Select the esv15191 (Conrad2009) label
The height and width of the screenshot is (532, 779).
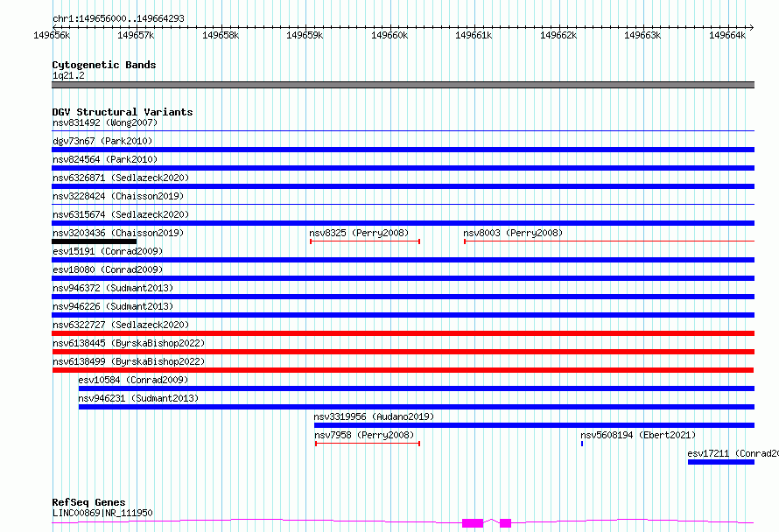pyautogui.click(x=108, y=251)
